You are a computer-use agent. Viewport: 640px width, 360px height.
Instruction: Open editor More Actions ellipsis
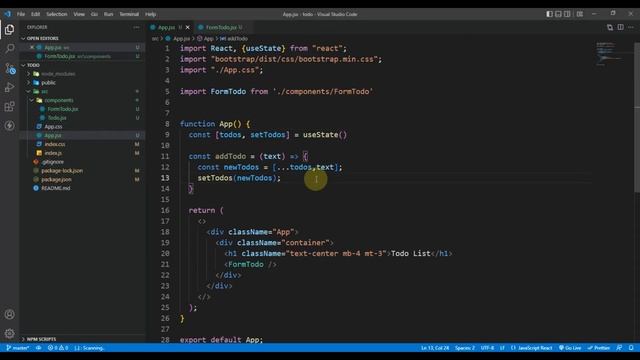pyautogui.click(x=631, y=27)
